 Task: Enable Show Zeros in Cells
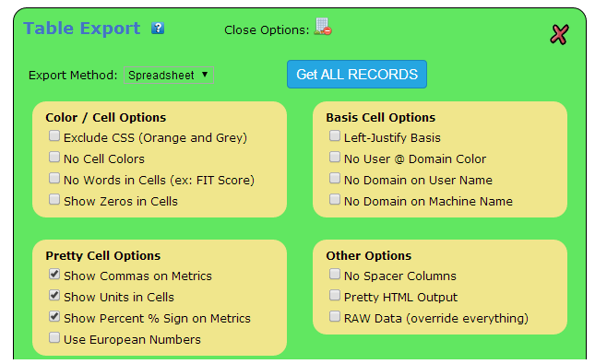pos(54,200)
